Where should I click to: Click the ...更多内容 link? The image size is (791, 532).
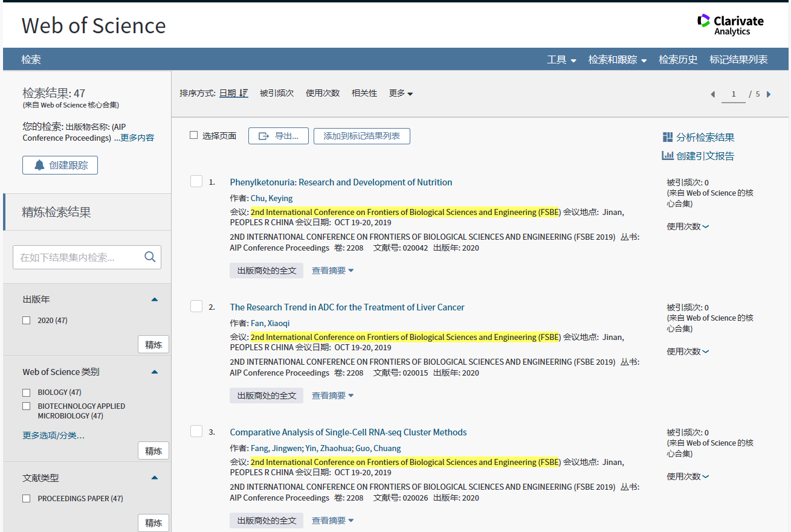[134, 138]
